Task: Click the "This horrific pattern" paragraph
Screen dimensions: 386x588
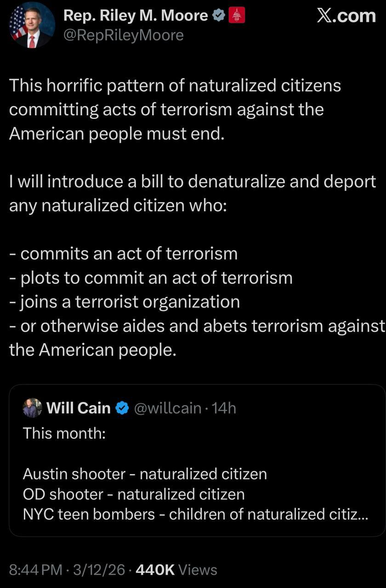Action: click(x=175, y=109)
